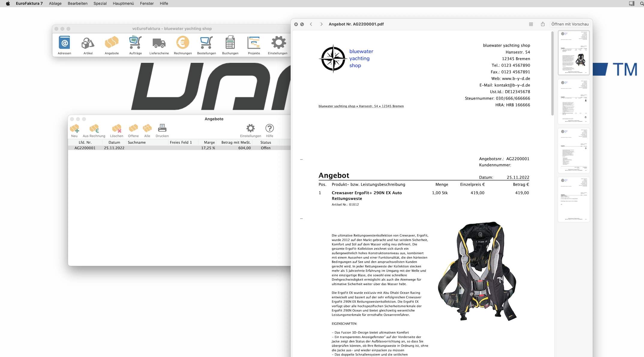The image size is (644, 357).
Task: Create offer Aus Rechnung
Action: tap(94, 129)
